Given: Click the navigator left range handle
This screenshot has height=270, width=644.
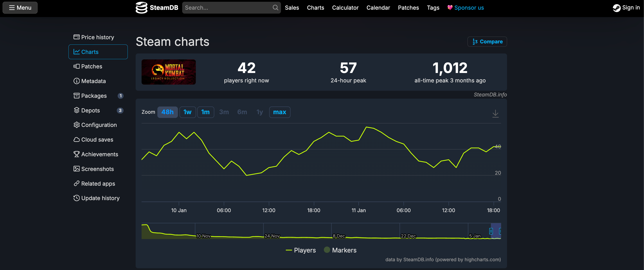Looking at the screenshot, I should click(x=491, y=231).
